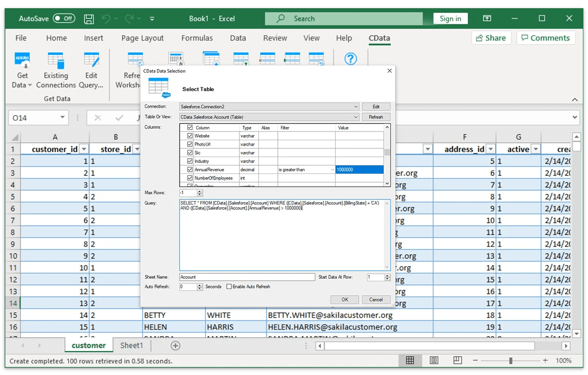Screen dimensions: 588x375
Task: Check Enable Auto Refresh checkbox
Action: click(x=229, y=286)
